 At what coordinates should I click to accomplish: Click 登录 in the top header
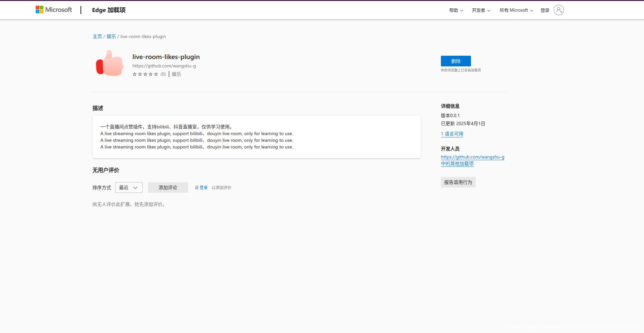pyautogui.click(x=545, y=10)
